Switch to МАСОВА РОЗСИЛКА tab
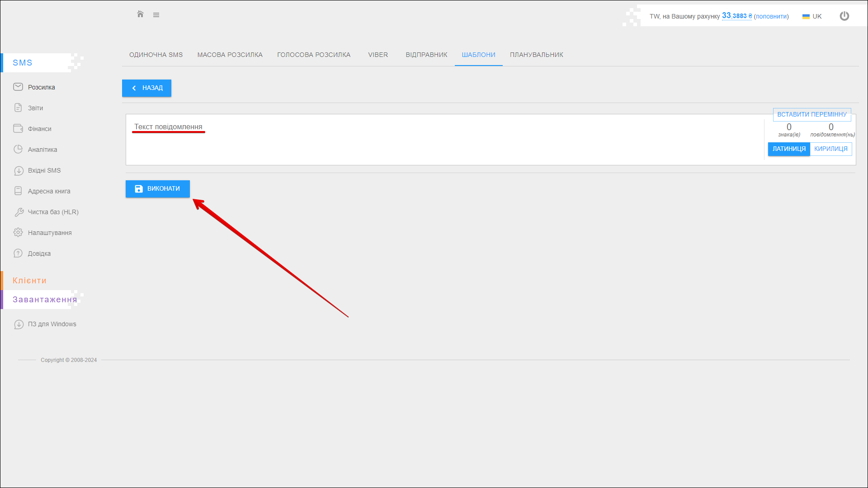Image resolution: width=868 pixels, height=488 pixels. coord(230,55)
